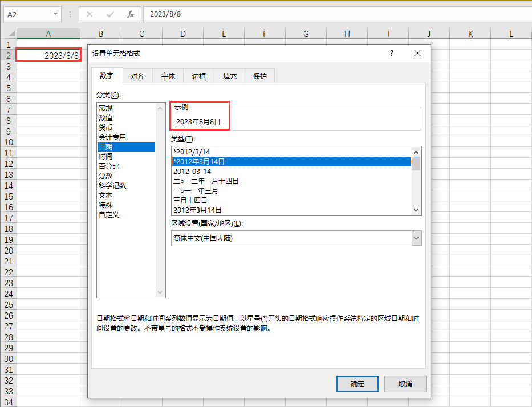The width and height of the screenshot is (532, 407).
Task: Select column header D
Action: 182,34
